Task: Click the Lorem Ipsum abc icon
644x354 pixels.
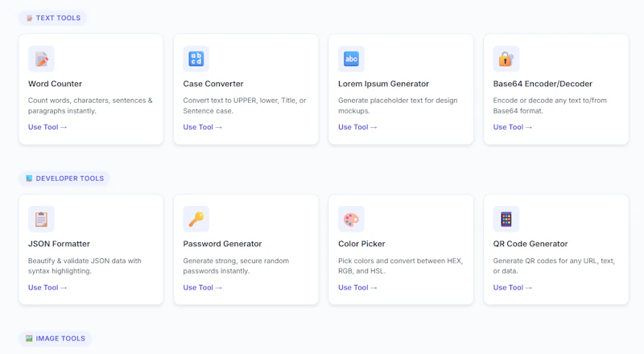Action: tap(351, 60)
